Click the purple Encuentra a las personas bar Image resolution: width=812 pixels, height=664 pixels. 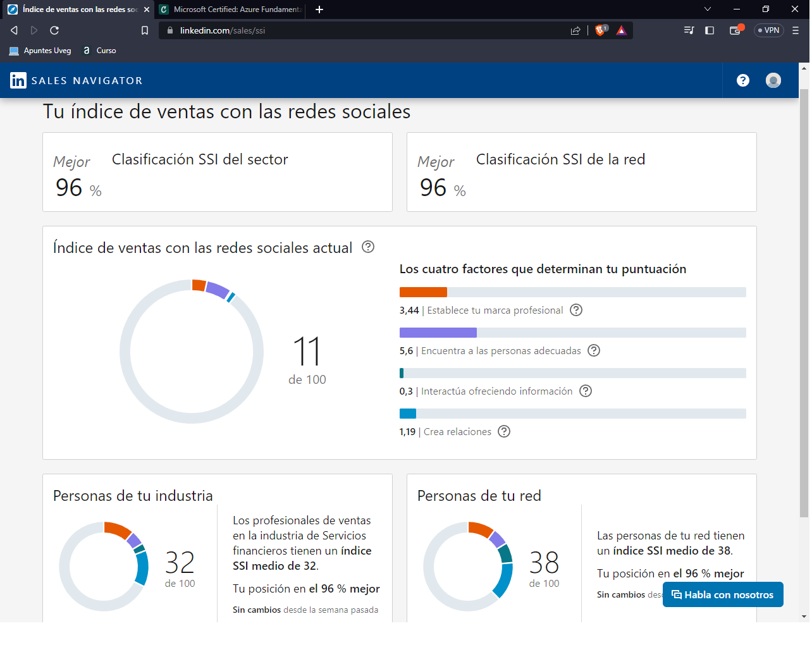click(438, 333)
